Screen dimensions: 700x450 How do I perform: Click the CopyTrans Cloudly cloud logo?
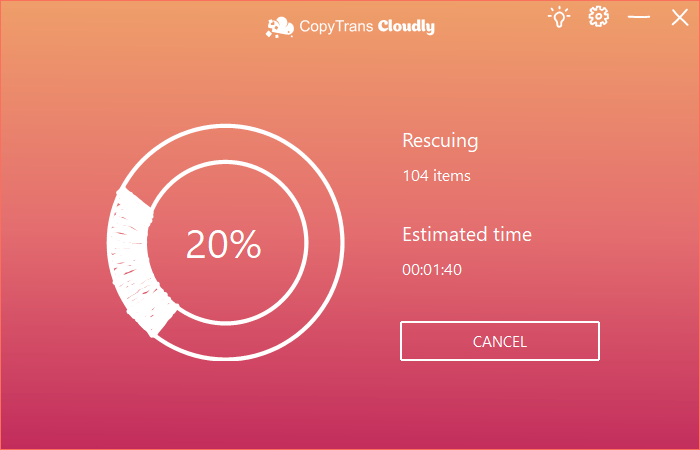[279, 27]
